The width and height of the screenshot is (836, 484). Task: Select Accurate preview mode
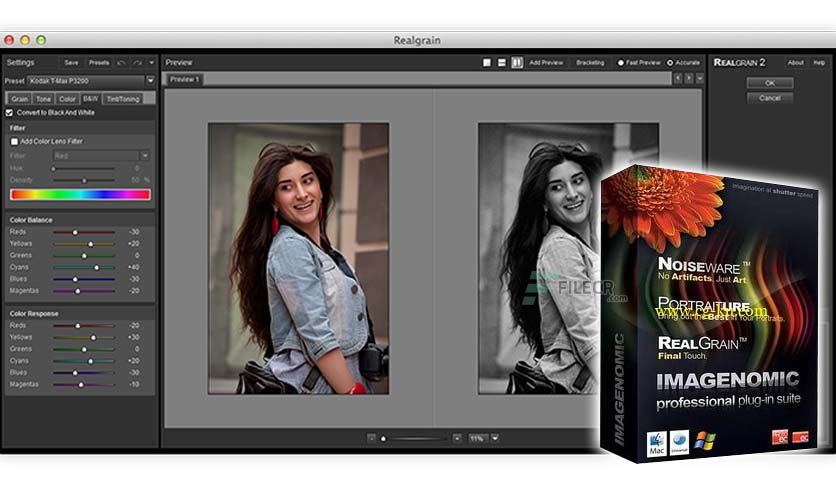670,62
